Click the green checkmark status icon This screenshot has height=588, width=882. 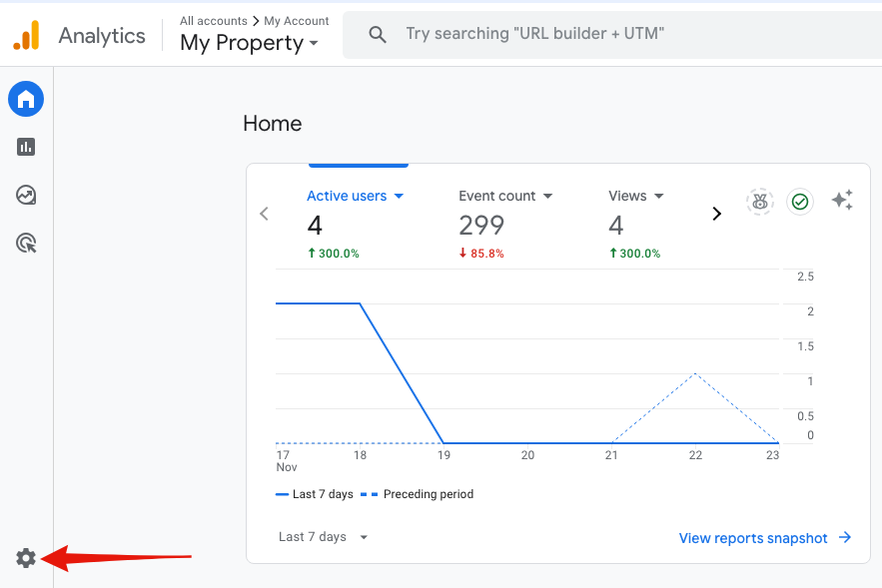[x=800, y=202]
